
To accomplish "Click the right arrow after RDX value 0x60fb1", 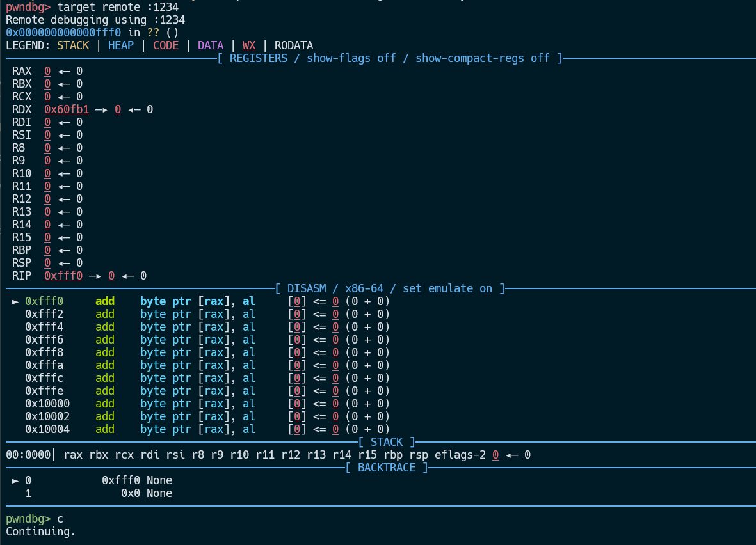I will pyautogui.click(x=102, y=109).
